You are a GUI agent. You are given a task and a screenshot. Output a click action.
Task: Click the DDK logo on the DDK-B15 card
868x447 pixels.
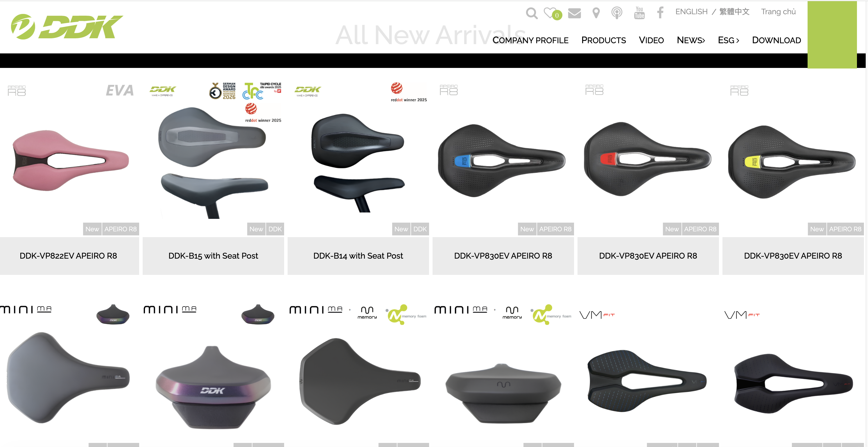point(162,91)
